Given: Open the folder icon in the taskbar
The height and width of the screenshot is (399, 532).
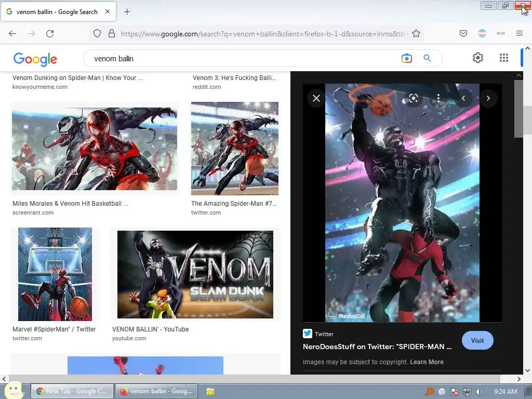Looking at the screenshot, I should (x=210, y=392).
